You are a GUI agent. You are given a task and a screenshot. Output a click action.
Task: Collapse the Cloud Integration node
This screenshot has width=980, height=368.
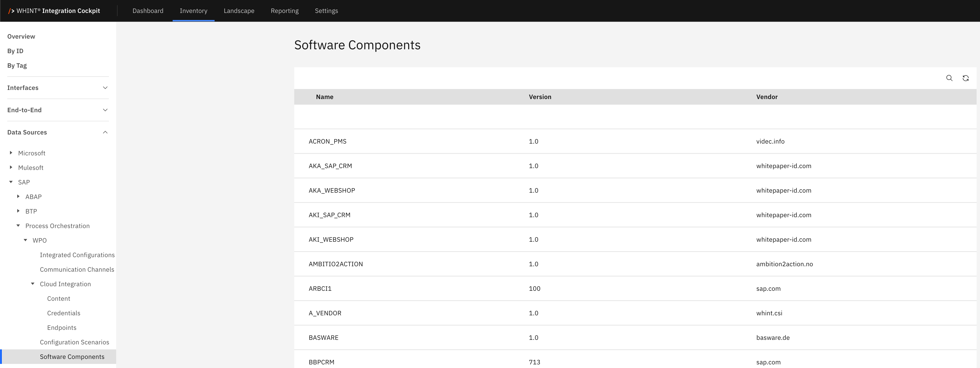tap(33, 284)
